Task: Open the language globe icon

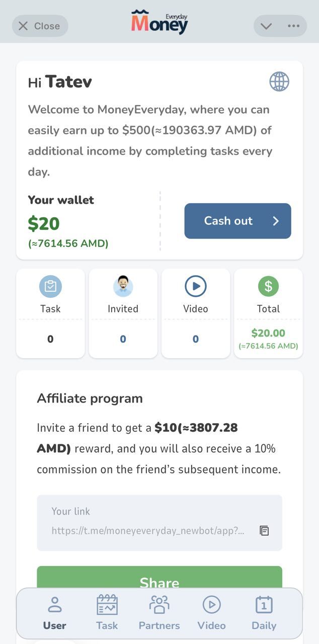Action: coord(279,82)
